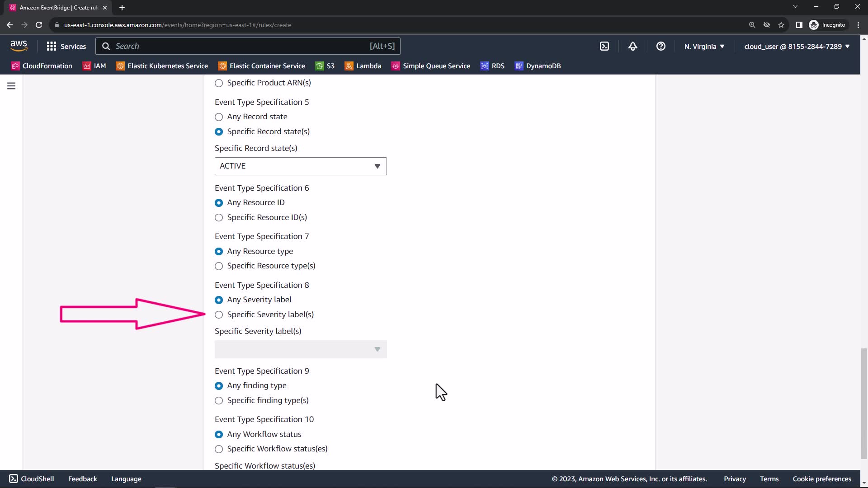The height and width of the screenshot is (488, 868).
Task: Open the side navigation hamburger menu
Action: (x=11, y=86)
